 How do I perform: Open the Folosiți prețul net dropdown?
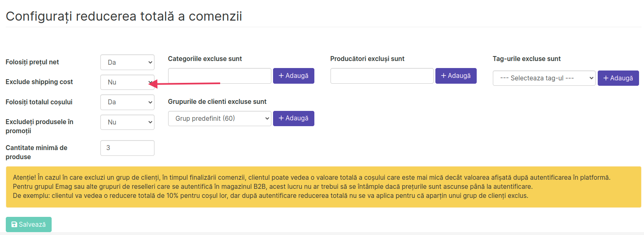[127, 62]
